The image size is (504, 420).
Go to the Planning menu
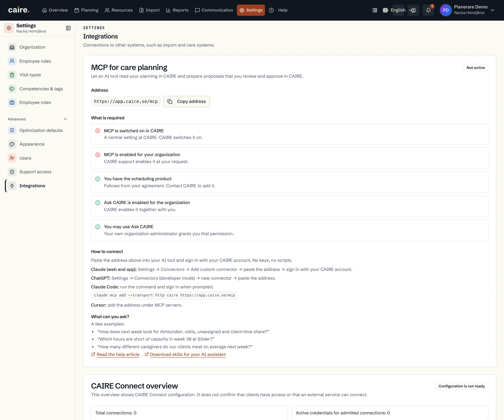86,10
